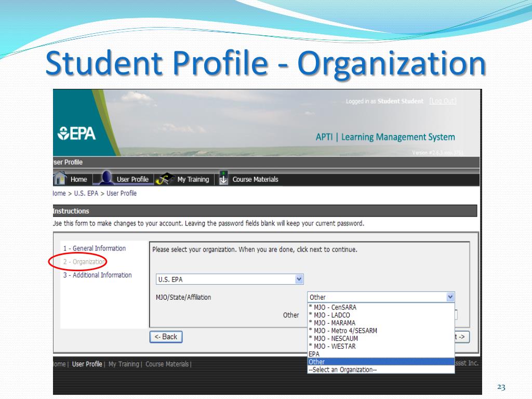
Task: Click the Home house icon
Action: [60, 179]
